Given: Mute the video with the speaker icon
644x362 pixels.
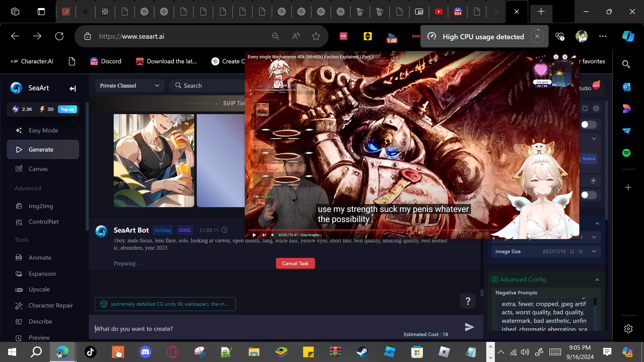Looking at the screenshot, I should [272, 235].
